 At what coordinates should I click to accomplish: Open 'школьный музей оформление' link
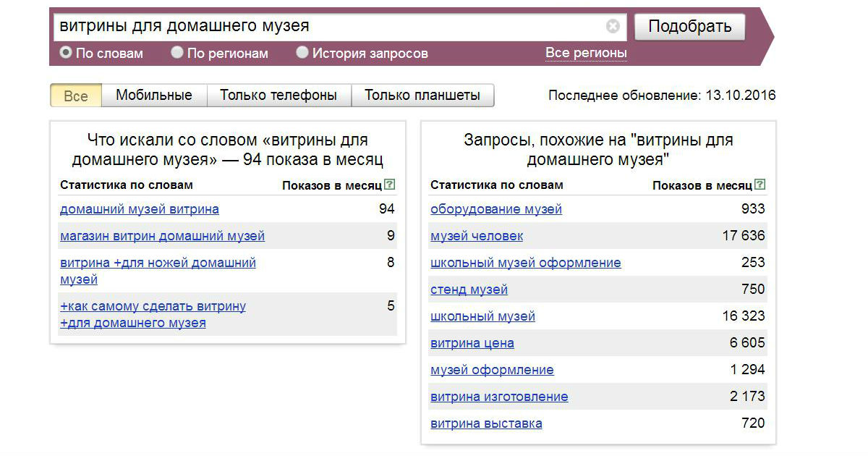tap(526, 263)
